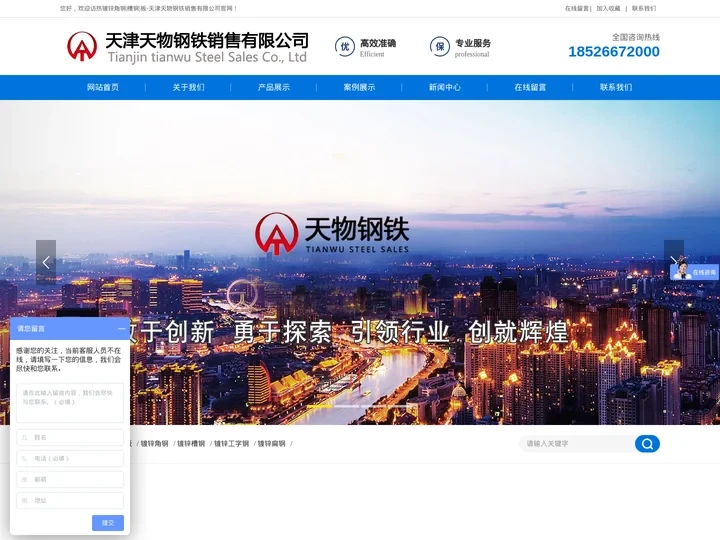Go to previous banner slide arrow
This screenshot has width=720, height=540.
click(46, 262)
